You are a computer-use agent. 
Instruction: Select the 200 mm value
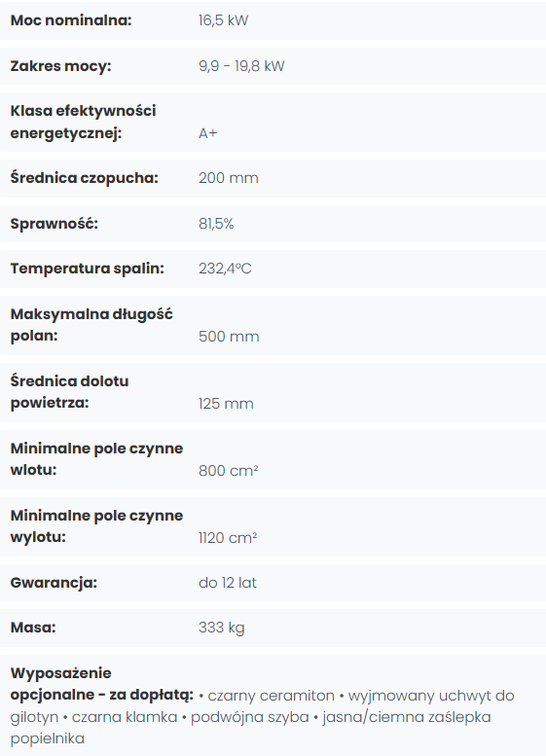click(x=229, y=178)
